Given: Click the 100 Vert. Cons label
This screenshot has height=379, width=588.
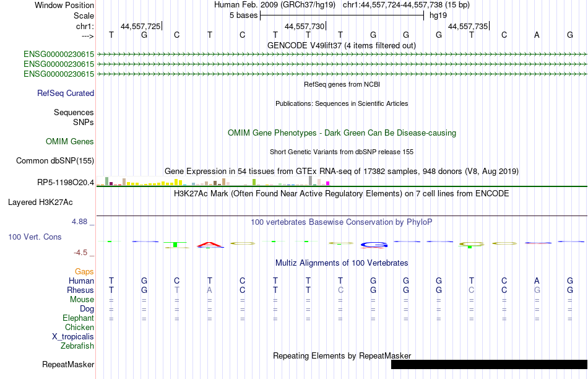Looking at the screenshot, I should [35, 237].
